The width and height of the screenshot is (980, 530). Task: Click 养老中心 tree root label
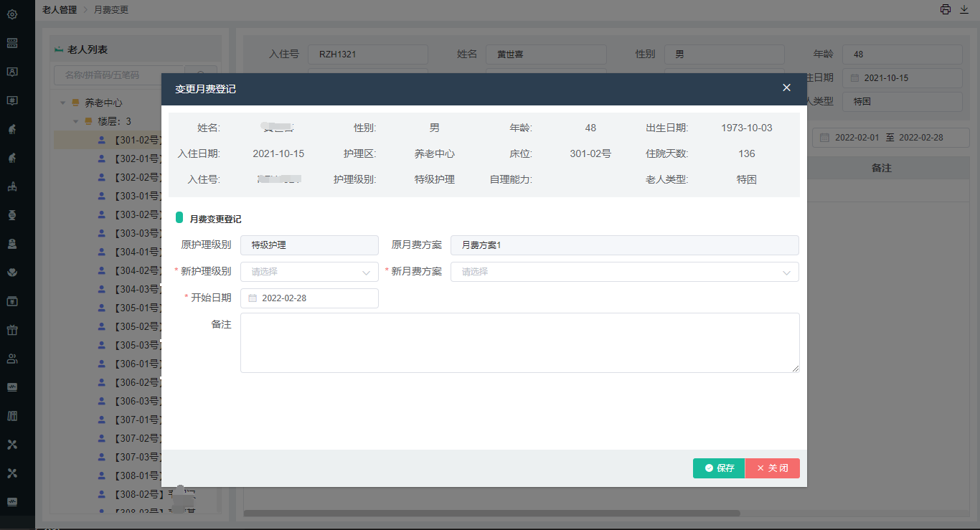103,103
